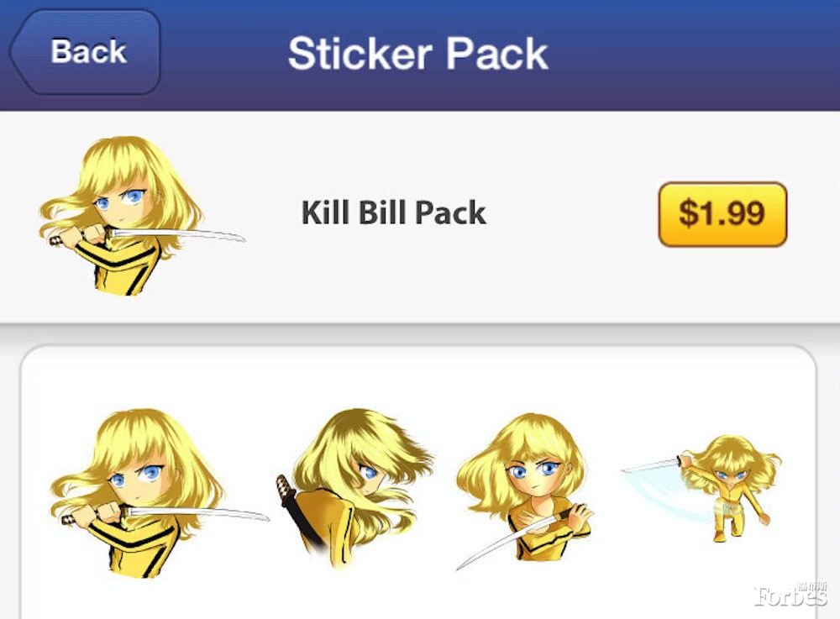Click the Forbes watermark logo
840x619 pixels.
tap(790, 593)
